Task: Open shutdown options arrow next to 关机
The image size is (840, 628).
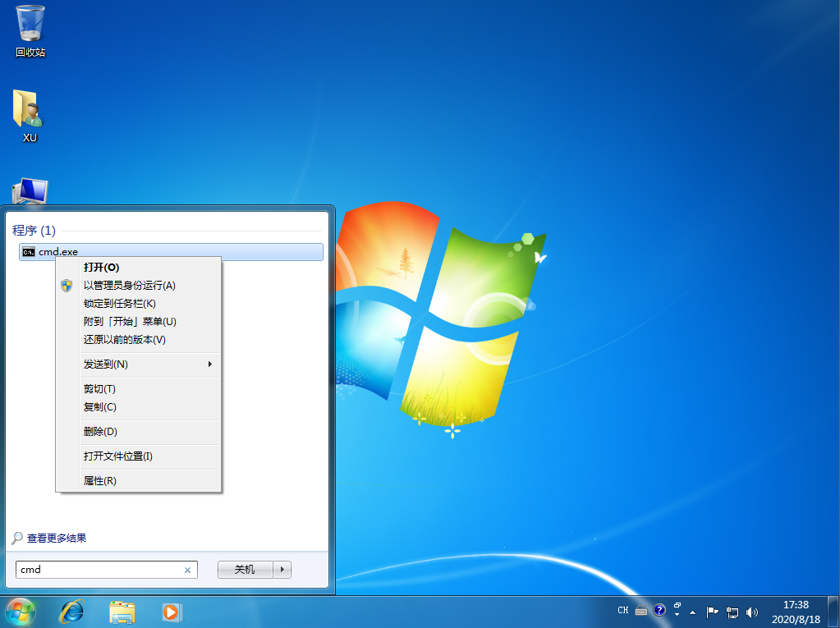Action: pyautogui.click(x=282, y=570)
